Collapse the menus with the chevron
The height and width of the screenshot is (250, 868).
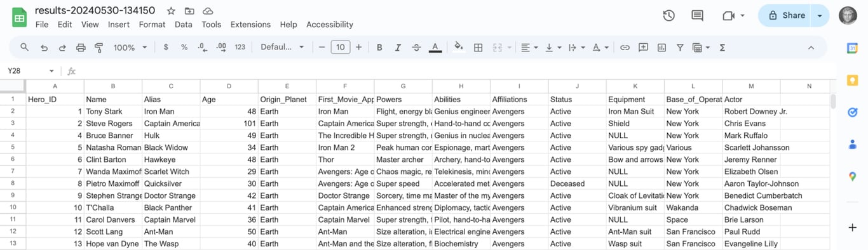[x=811, y=48]
